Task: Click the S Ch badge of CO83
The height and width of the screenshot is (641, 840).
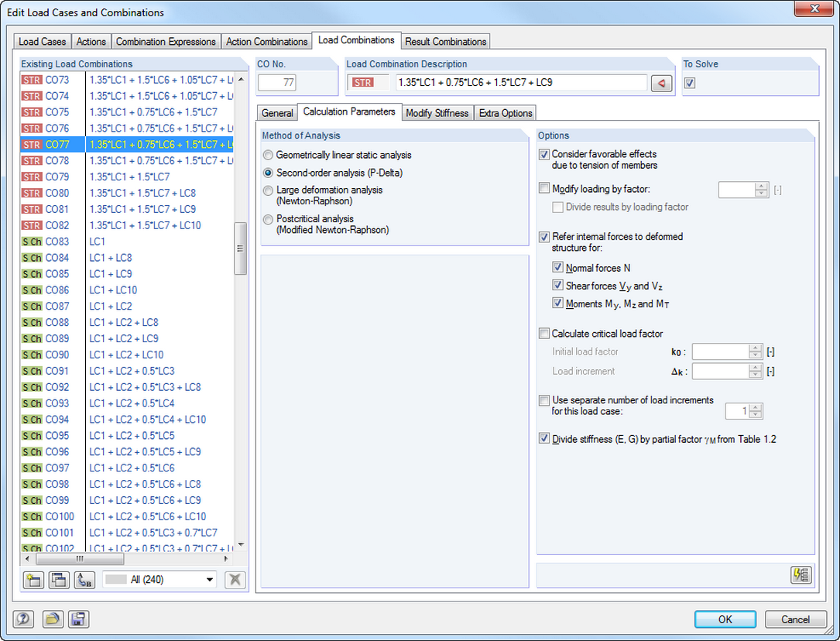Action: [32, 242]
